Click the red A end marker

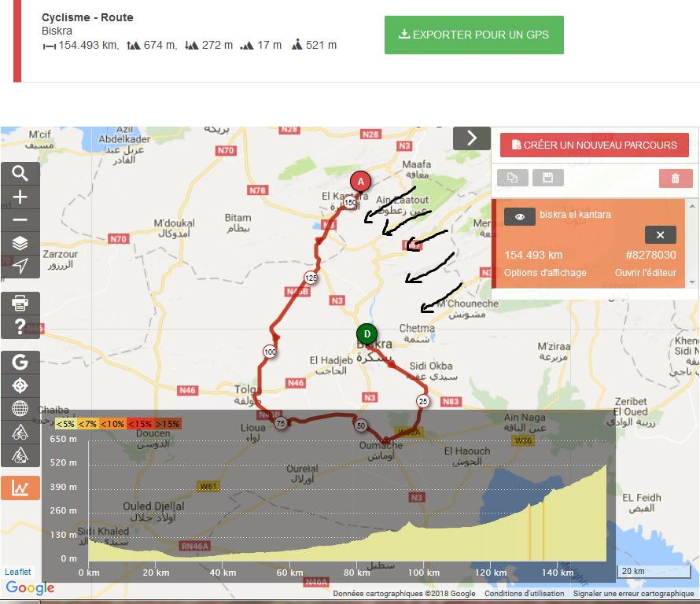coord(361,182)
